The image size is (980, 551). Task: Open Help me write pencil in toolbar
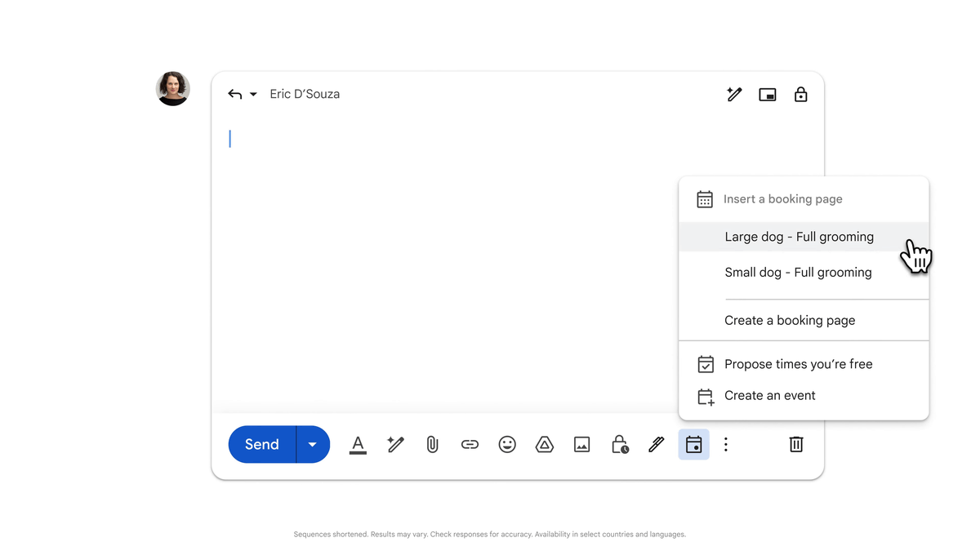click(395, 445)
